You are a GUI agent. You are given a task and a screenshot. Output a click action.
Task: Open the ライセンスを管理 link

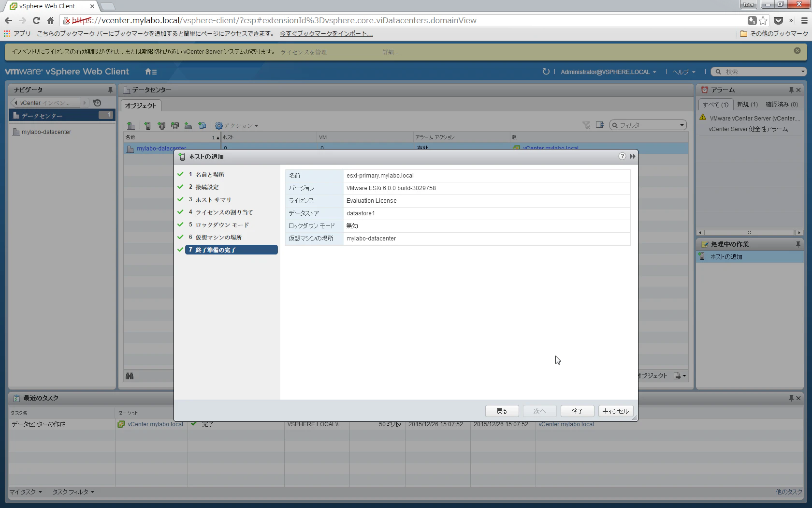304,52
